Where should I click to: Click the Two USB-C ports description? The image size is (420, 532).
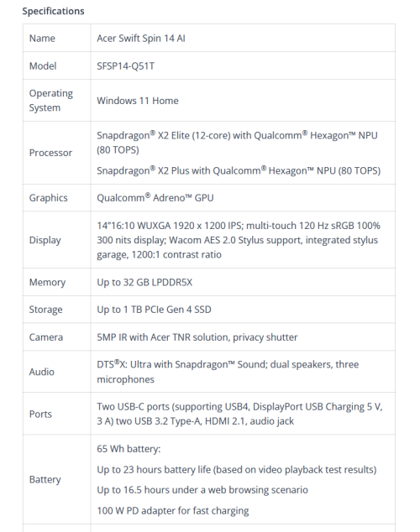[239, 414]
